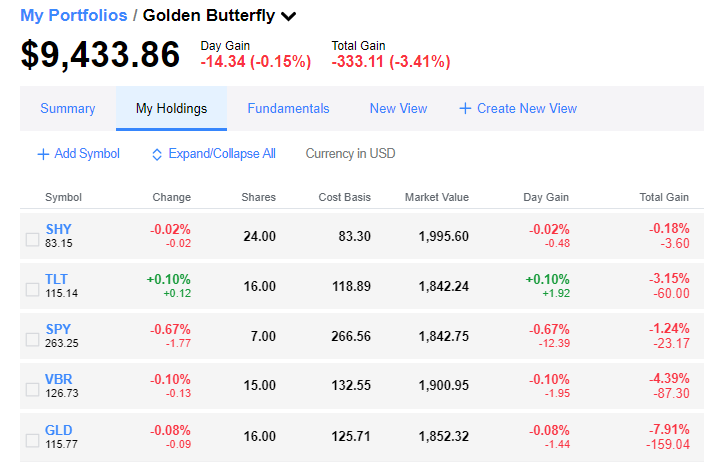Sort by Total Gain column header
This screenshot has height=462, width=704.
[x=664, y=197]
